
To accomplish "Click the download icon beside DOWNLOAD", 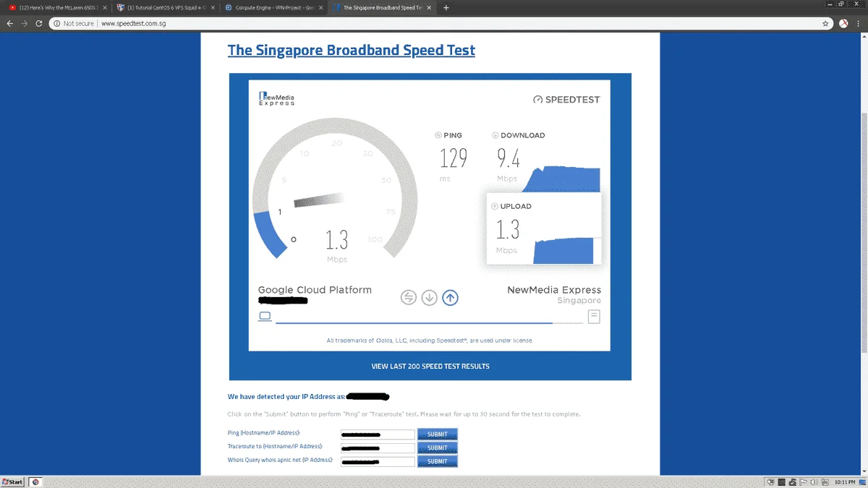I will tap(495, 135).
